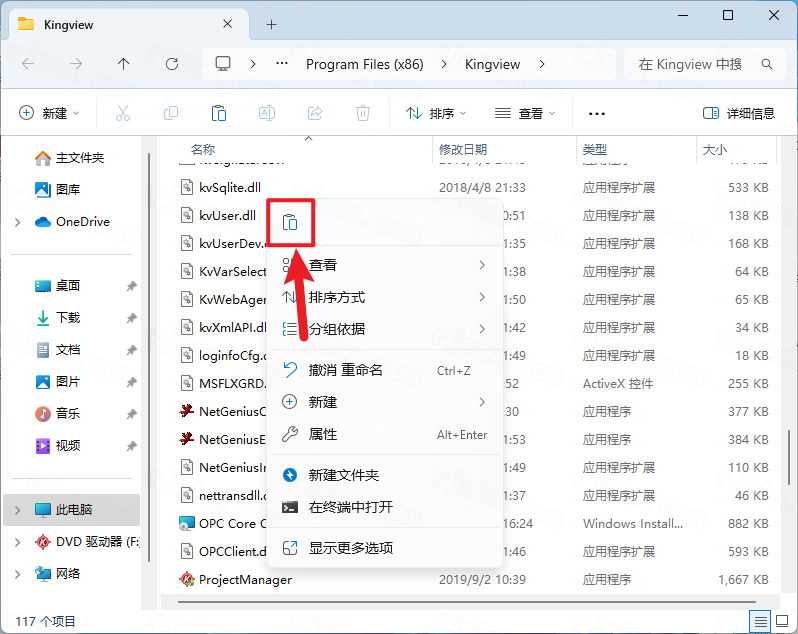
Task: Click the PC monitor icon in address bar
Action: click(223, 64)
